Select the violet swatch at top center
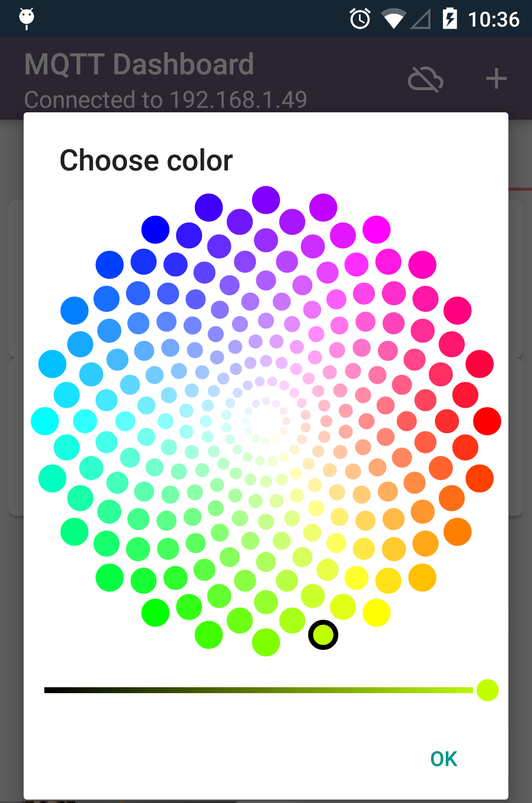This screenshot has width=532, height=803. (x=266, y=200)
